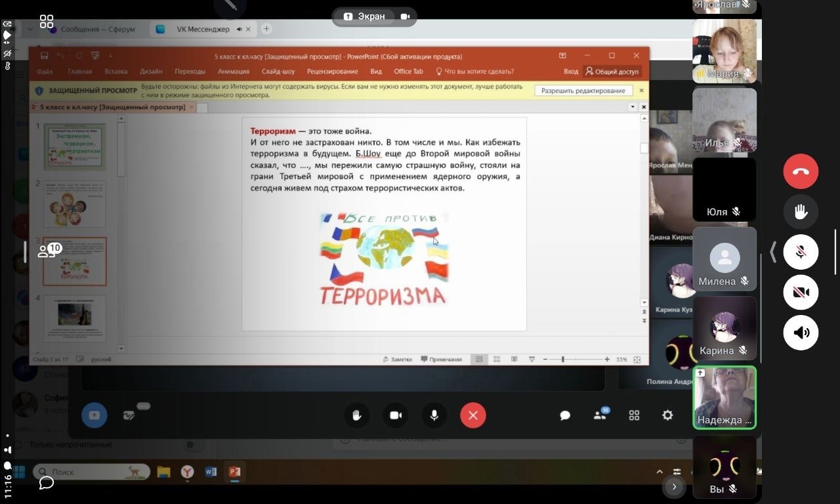840x504 pixels.
Task: Open chat icon in shared call bar
Action: coord(564,415)
